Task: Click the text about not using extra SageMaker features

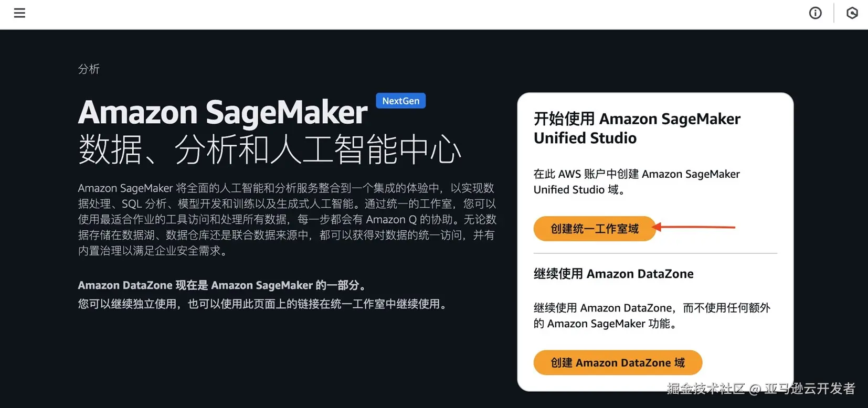Action: [652, 316]
